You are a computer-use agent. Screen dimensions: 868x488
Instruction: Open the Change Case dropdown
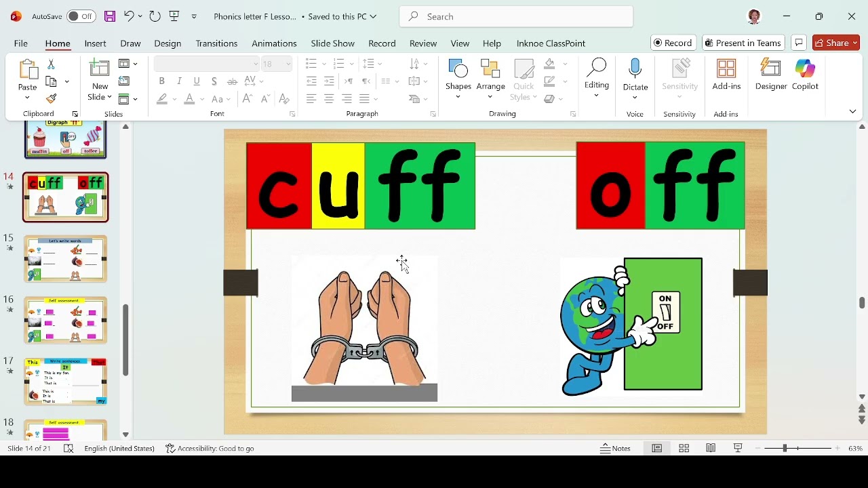(221, 99)
